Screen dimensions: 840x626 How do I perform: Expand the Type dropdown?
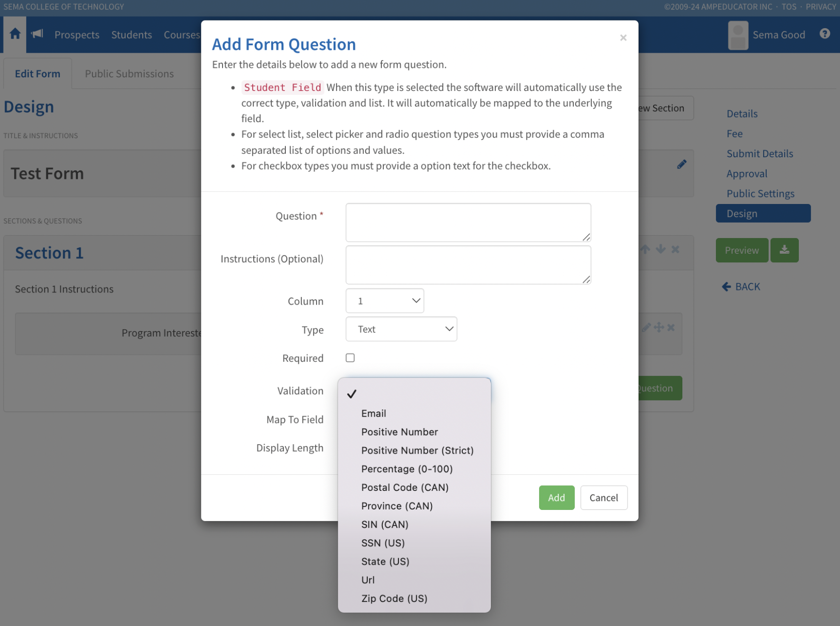click(401, 329)
